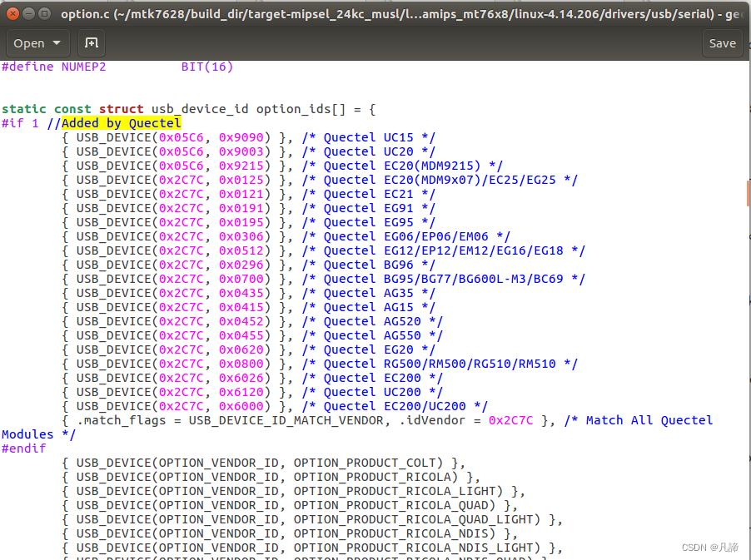Click the 'Quectel EG91' comment
The width and height of the screenshot is (751, 560).
(368, 208)
